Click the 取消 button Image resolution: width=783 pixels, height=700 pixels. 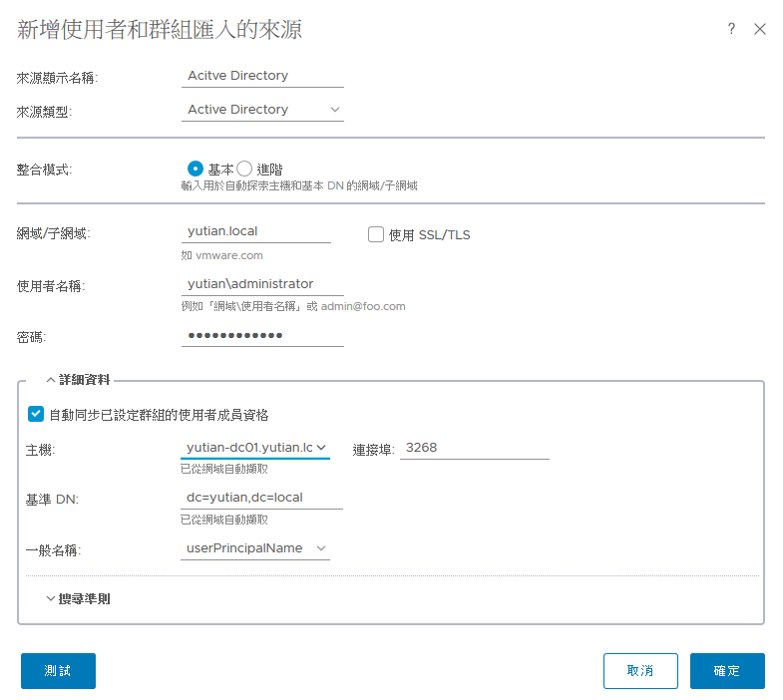pos(640,670)
